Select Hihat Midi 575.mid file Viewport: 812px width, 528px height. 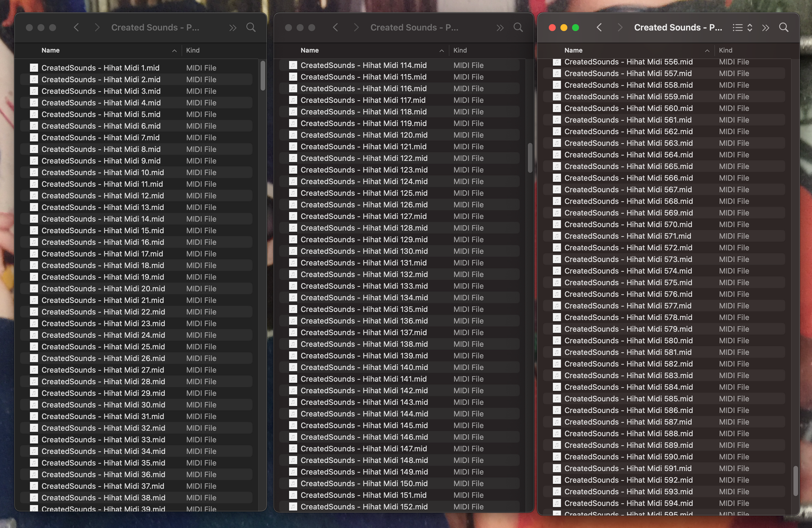628,282
